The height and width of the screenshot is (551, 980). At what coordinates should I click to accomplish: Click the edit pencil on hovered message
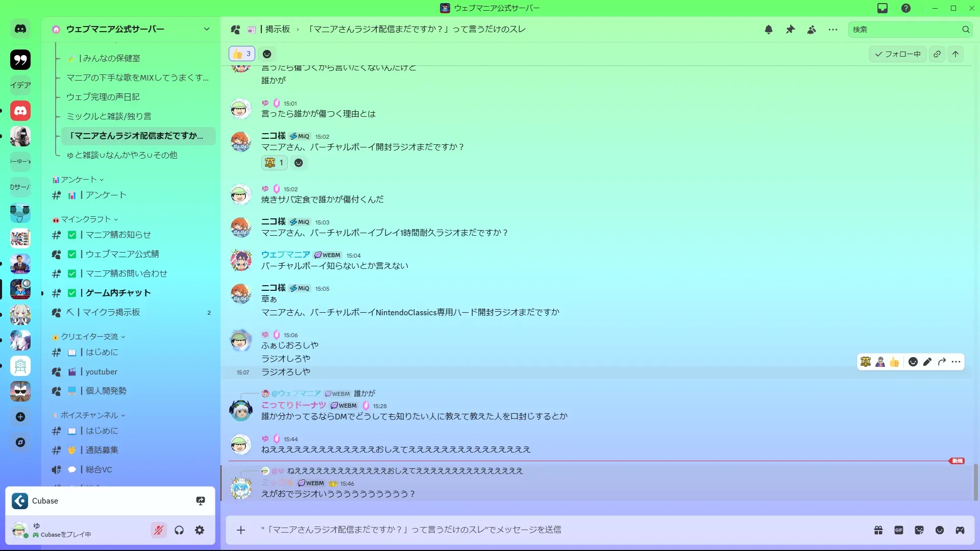point(927,362)
